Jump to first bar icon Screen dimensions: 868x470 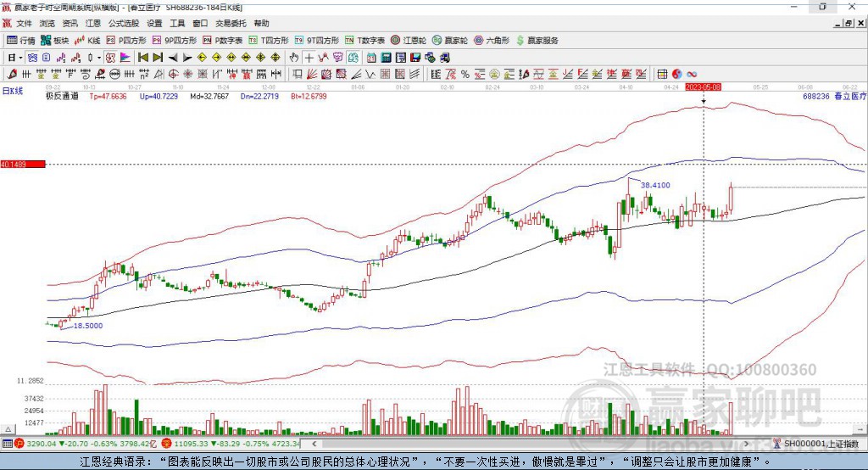[x=143, y=58]
